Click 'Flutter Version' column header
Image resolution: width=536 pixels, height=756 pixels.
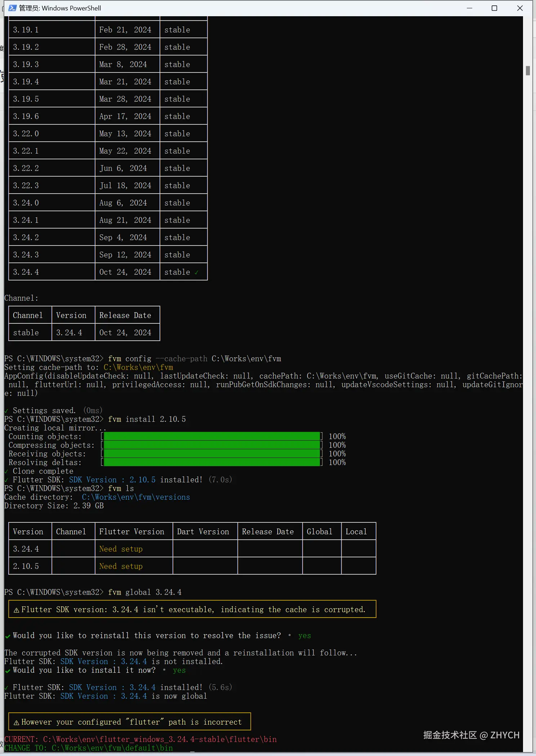click(x=131, y=532)
